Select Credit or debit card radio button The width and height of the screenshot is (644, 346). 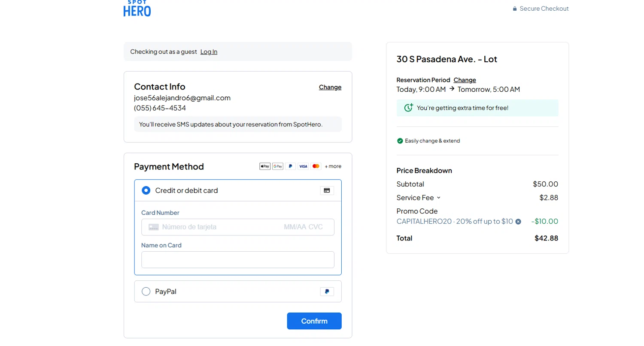pos(146,190)
